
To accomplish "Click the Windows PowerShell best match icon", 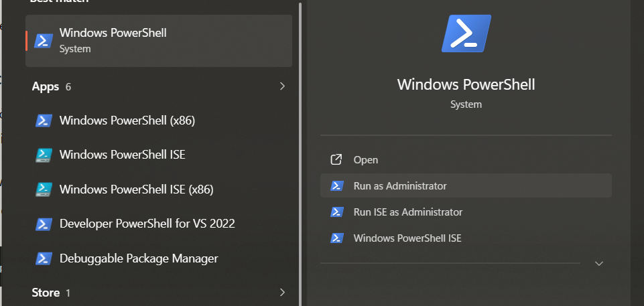I will click(44, 41).
